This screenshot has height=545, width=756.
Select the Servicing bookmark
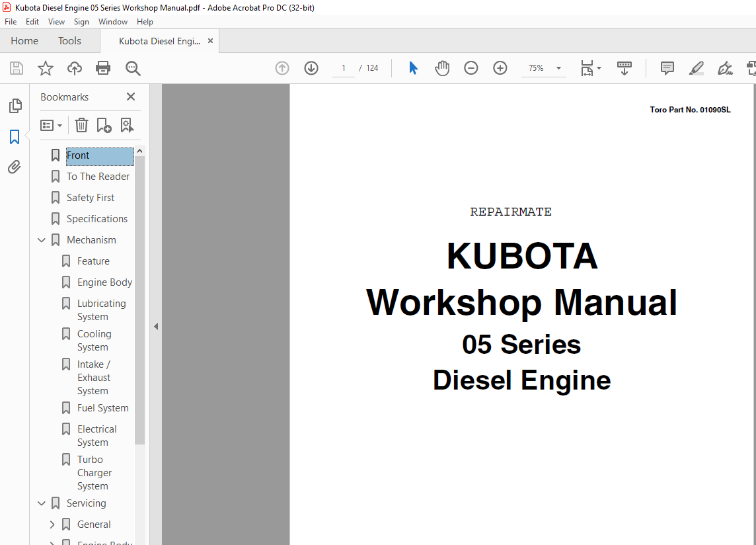tap(87, 503)
